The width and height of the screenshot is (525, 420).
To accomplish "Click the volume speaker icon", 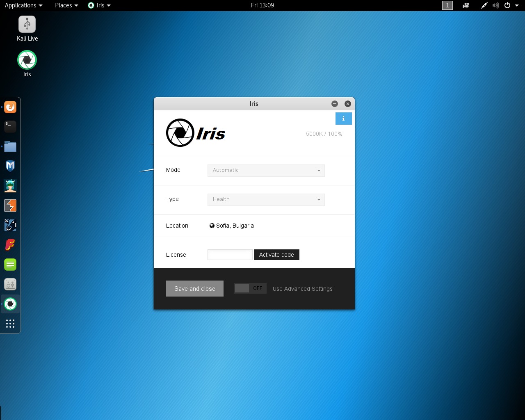I will point(496,5).
